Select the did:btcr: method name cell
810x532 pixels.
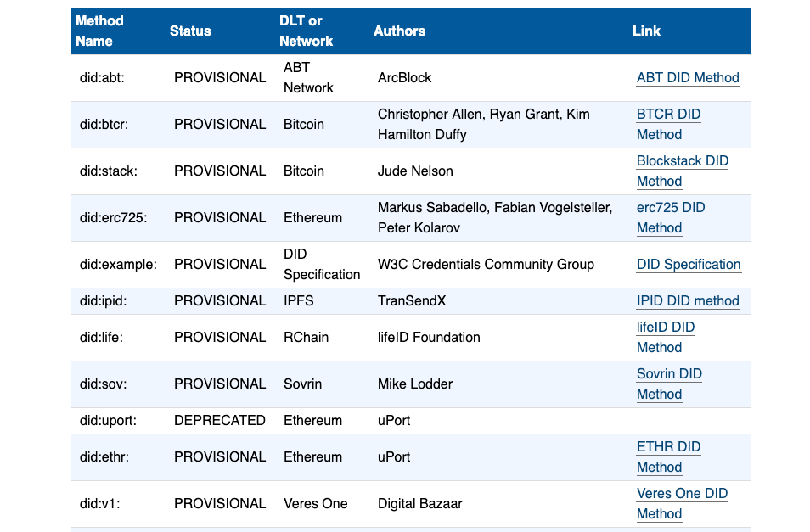click(105, 125)
